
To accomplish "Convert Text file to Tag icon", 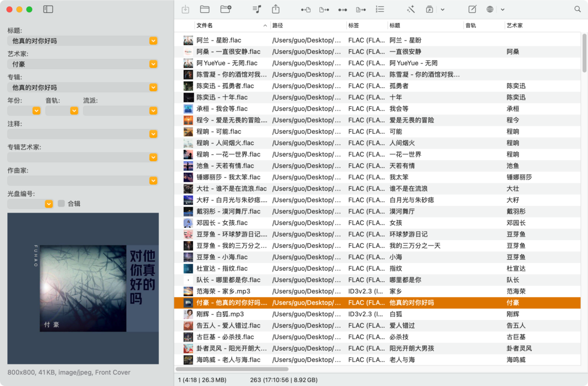I will (361, 9).
